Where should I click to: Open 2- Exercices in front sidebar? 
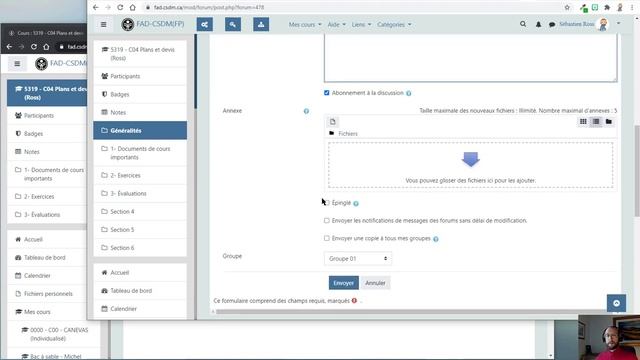pos(140,176)
